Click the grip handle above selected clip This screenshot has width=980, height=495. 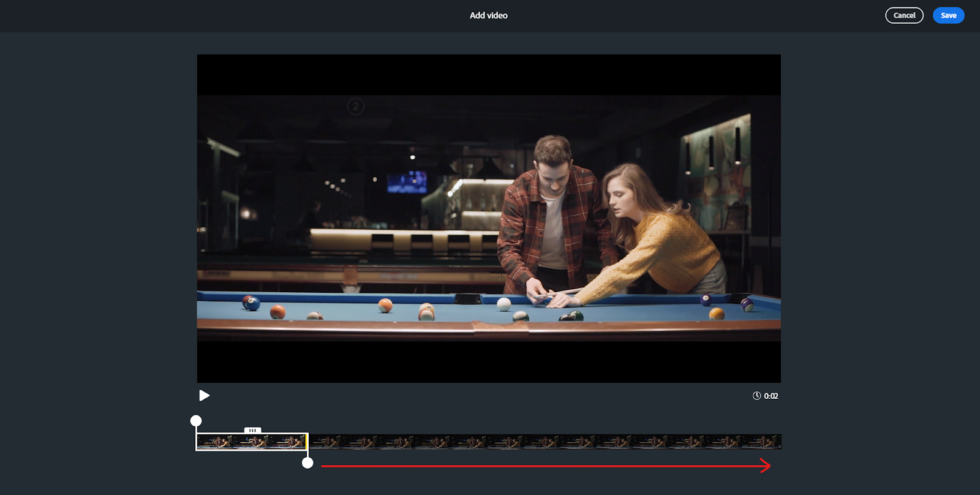(252, 430)
